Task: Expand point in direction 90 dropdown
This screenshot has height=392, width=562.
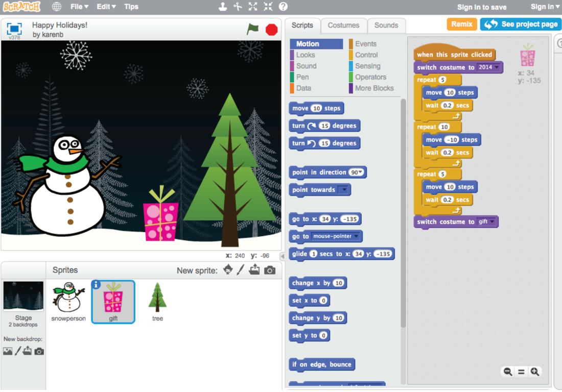Action: pyautogui.click(x=361, y=173)
